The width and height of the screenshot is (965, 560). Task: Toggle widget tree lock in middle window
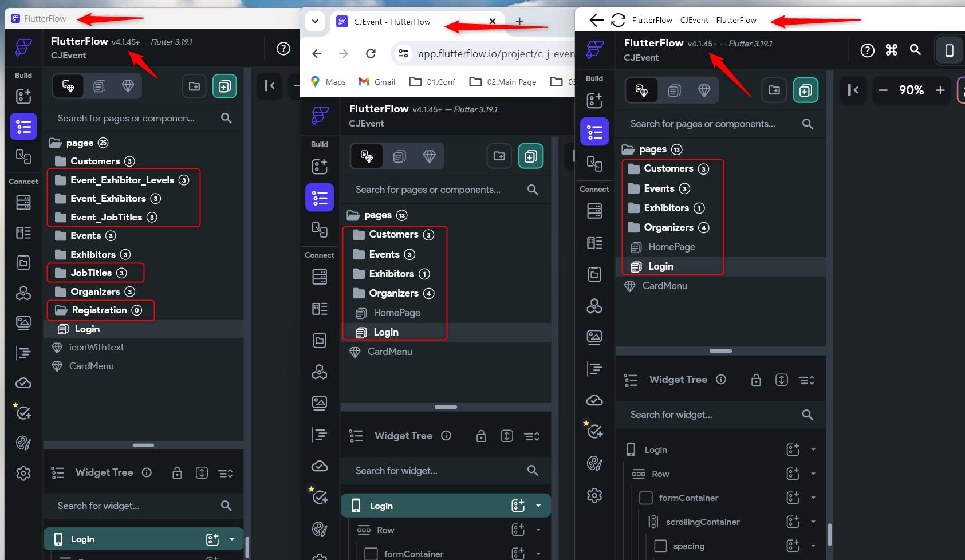click(x=481, y=436)
